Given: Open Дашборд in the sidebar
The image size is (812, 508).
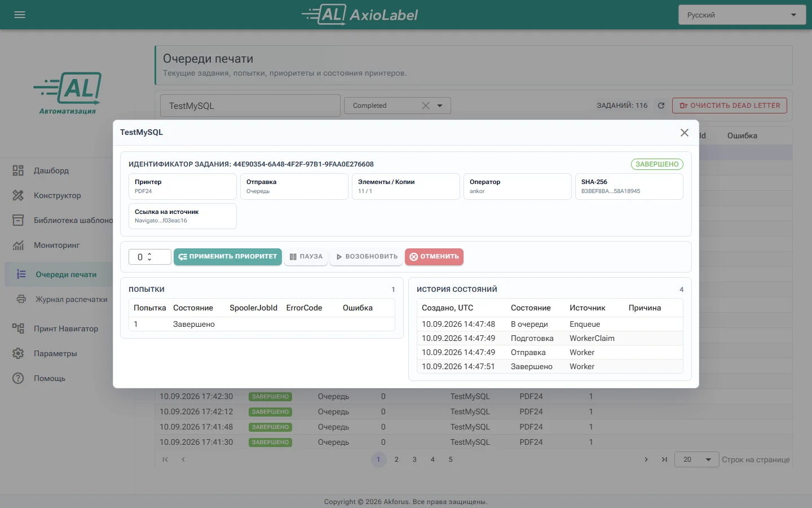Looking at the screenshot, I should [x=51, y=170].
